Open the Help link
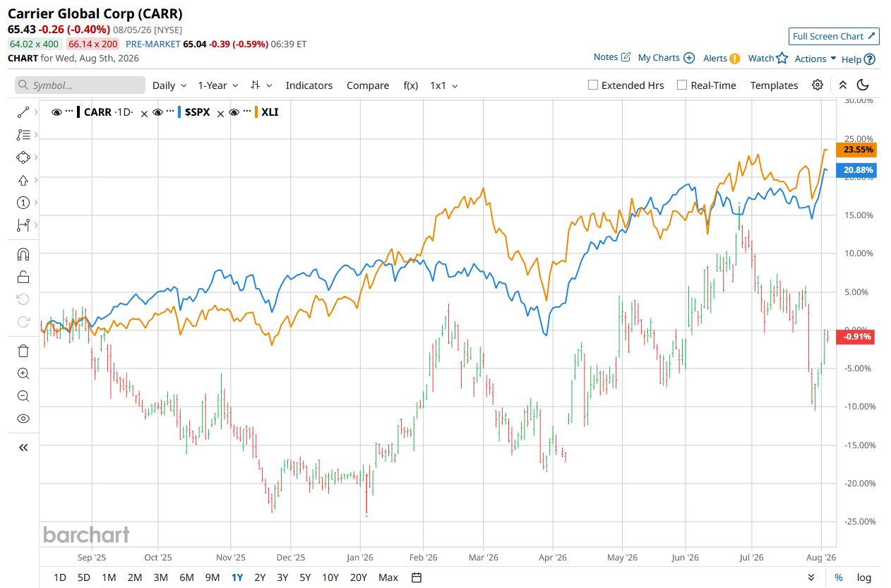This screenshot has width=891, height=588. click(859, 59)
